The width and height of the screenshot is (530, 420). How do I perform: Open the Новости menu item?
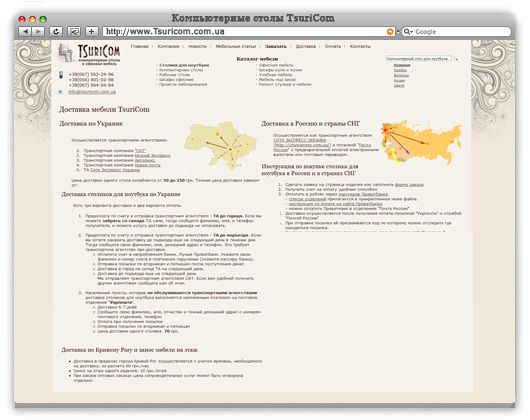pos(197,46)
